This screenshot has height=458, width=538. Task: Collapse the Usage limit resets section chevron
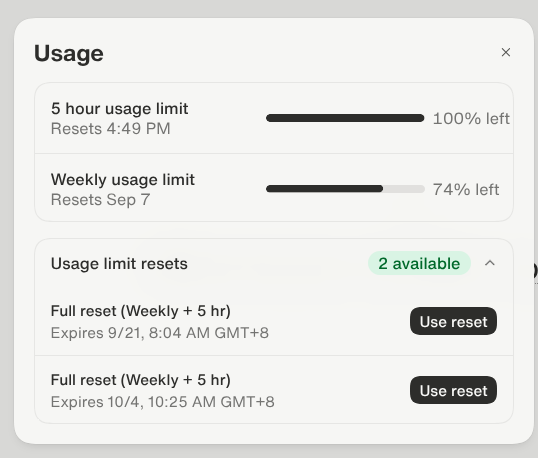pos(490,263)
